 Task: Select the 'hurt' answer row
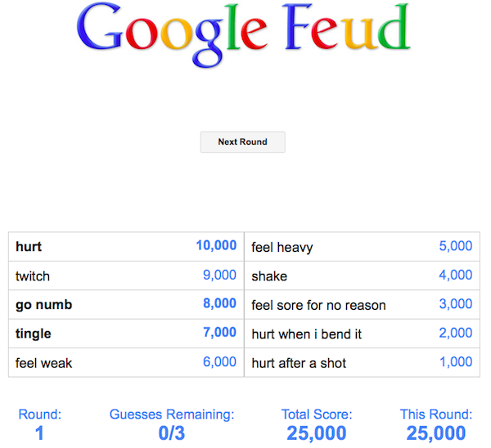click(x=126, y=246)
